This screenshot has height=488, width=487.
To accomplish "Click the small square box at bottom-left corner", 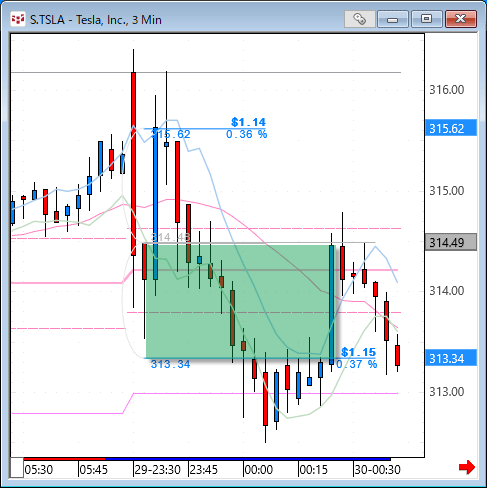I will pyautogui.click(x=17, y=468).
